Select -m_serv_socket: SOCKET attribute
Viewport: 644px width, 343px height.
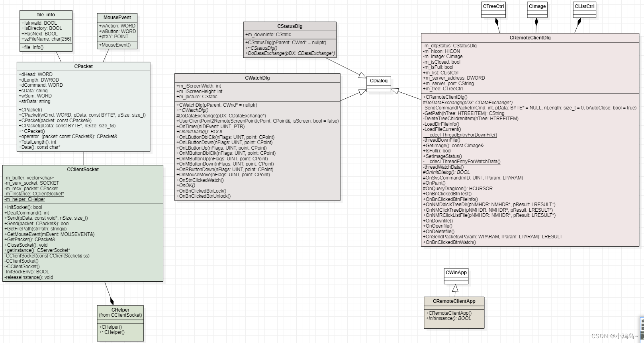click(31, 183)
